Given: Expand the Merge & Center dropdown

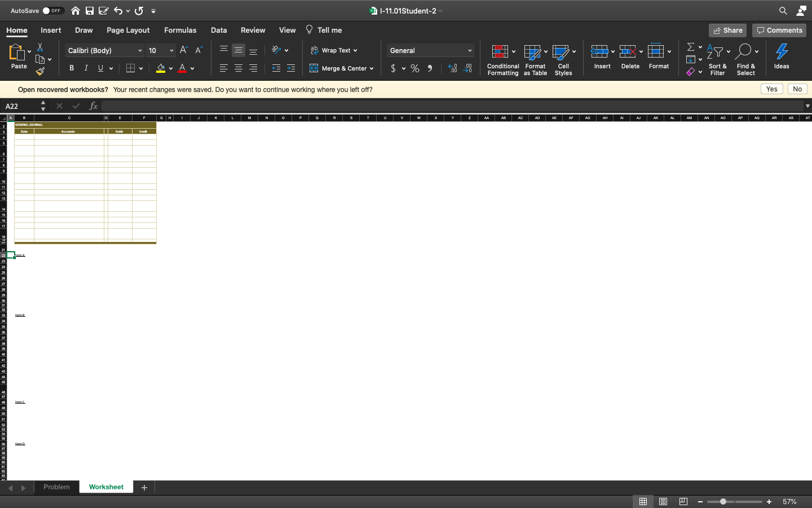Looking at the screenshot, I should [372, 68].
